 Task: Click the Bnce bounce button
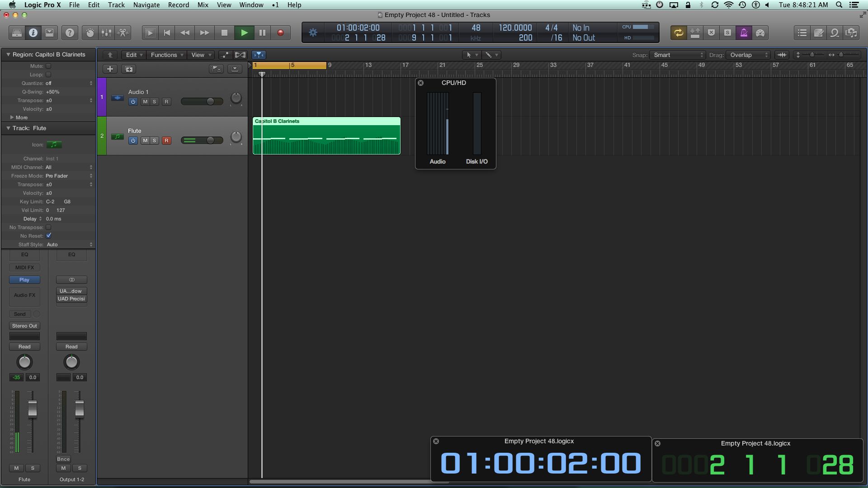pos(63,459)
